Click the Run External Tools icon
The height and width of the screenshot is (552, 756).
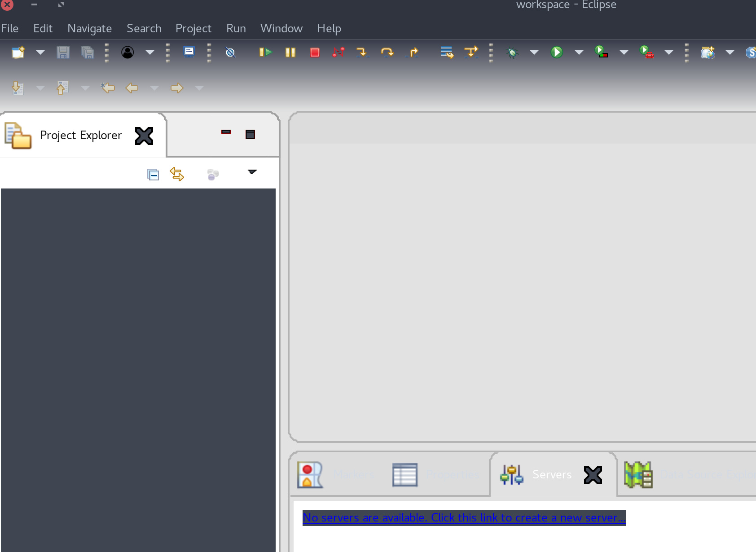tap(646, 52)
